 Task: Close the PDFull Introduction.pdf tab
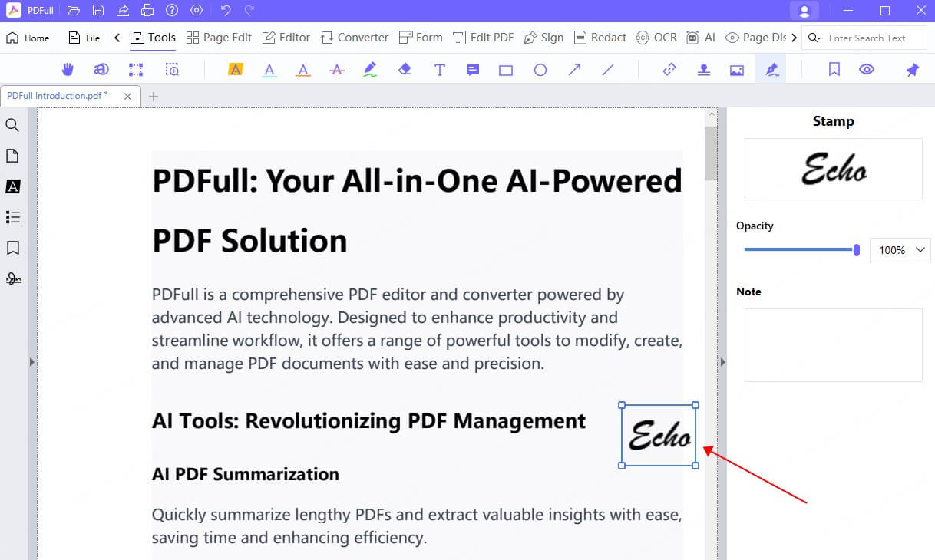click(127, 96)
